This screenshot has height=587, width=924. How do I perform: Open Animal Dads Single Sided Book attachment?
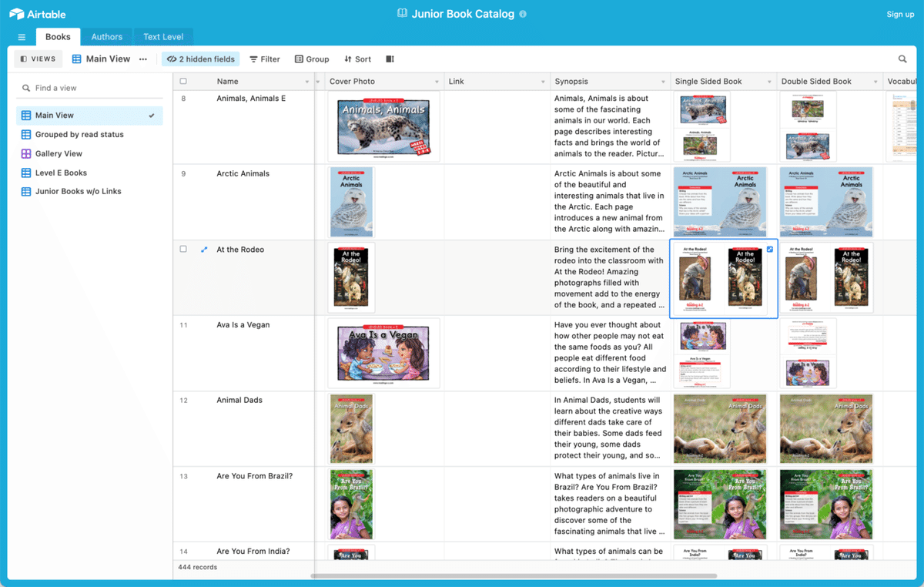(720, 428)
